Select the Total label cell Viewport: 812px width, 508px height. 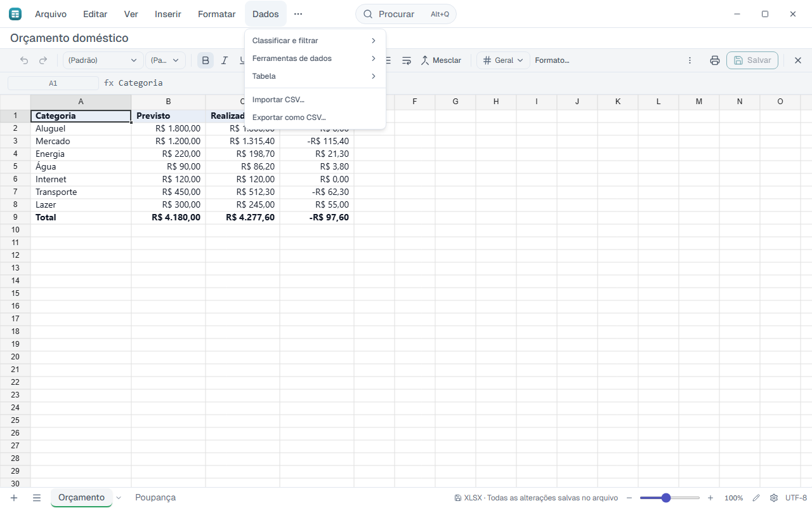click(81, 217)
